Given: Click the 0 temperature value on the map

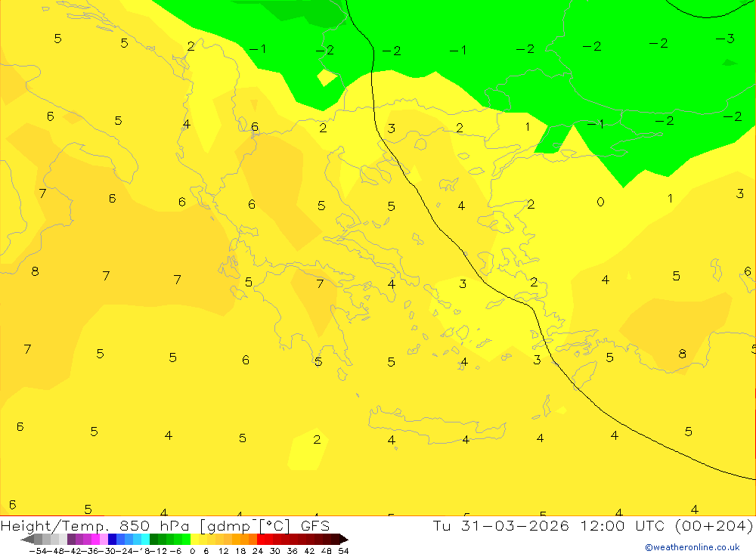Looking at the screenshot, I should (x=600, y=202).
